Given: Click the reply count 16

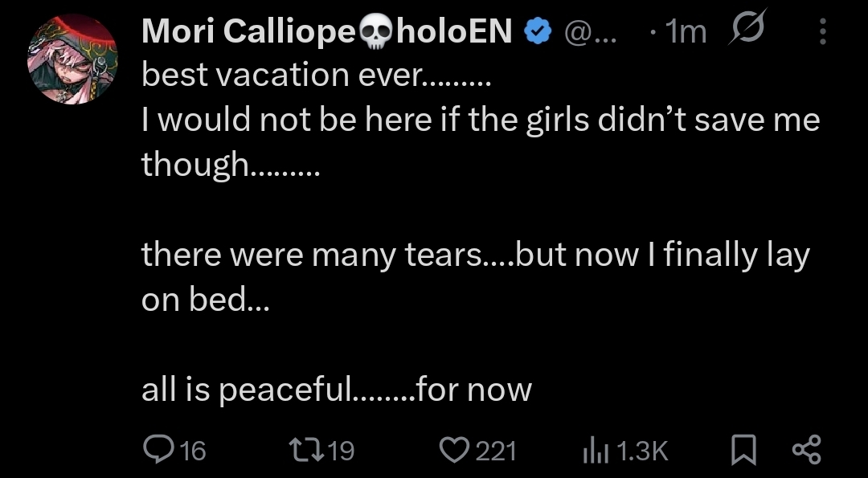Looking at the screenshot, I should click(x=193, y=451).
